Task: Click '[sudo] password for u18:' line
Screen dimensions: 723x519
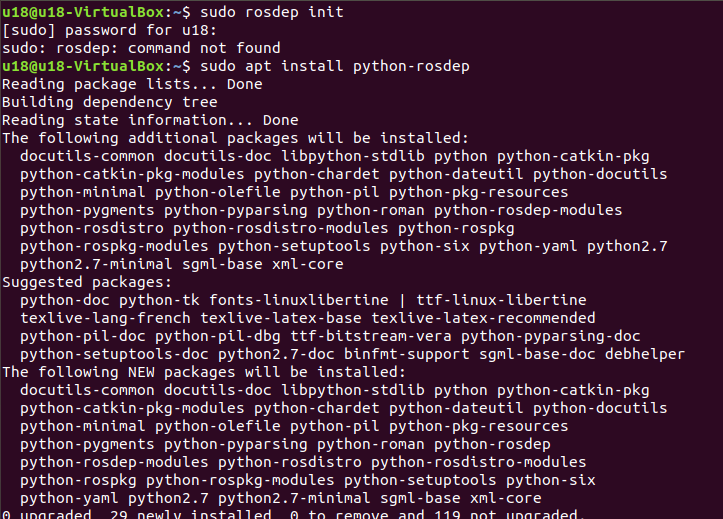Action: coord(109,30)
